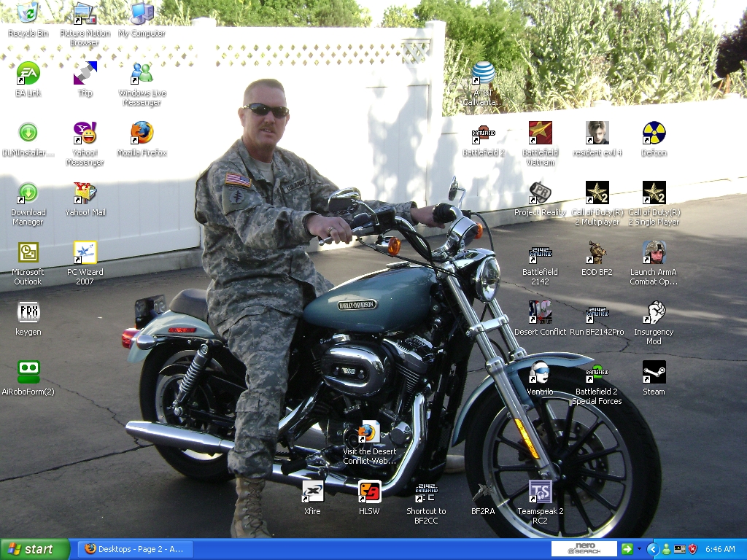
Task: Open the HLSW shortcut icon
Action: 369,492
